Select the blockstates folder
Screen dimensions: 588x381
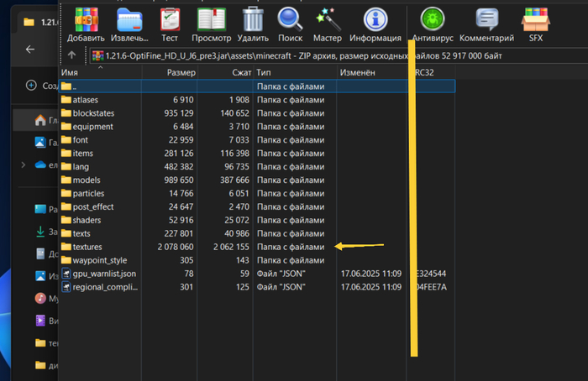[x=92, y=113]
